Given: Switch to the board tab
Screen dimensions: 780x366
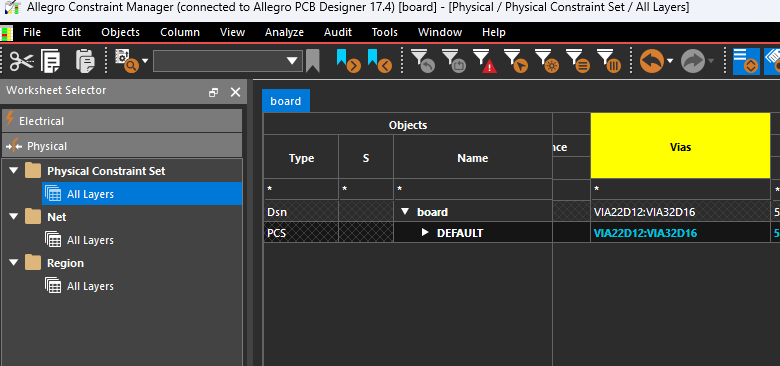Looking at the screenshot, I should pyautogui.click(x=286, y=101).
